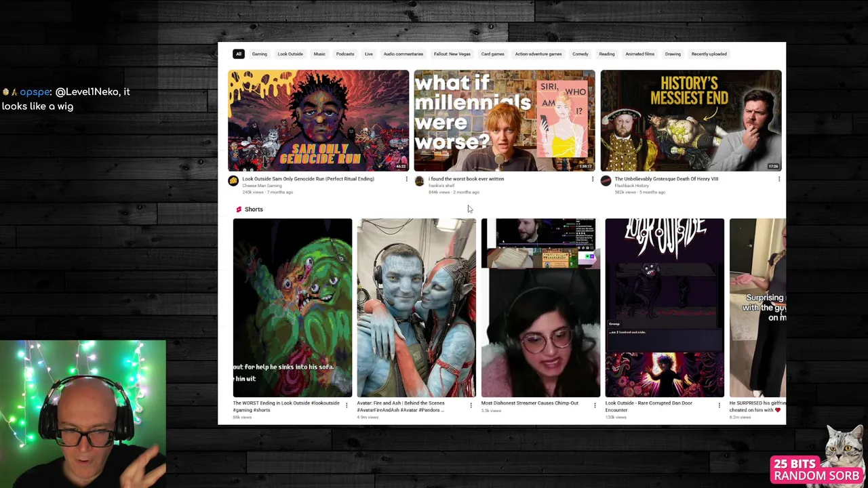Open the Corrupted Dan Door short thumbnail
Screen dimensions: 868x488
tap(665, 308)
